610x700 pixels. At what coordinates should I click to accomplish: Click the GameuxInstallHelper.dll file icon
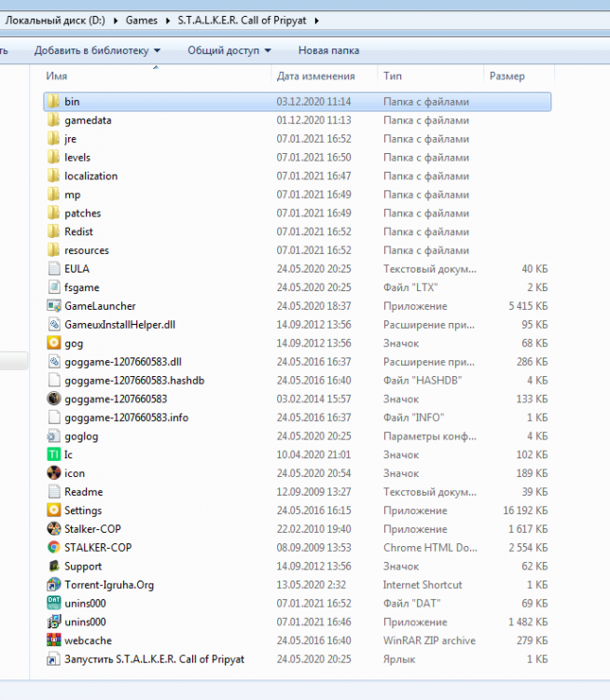(53, 325)
